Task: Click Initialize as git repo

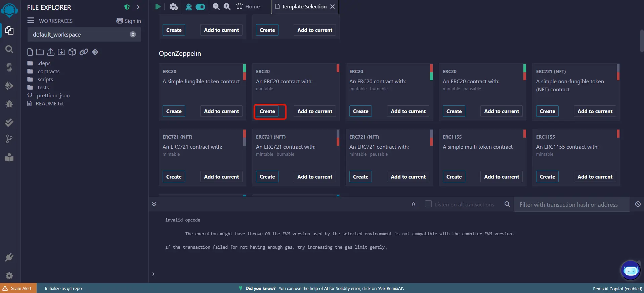Action: (x=63, y=288)
